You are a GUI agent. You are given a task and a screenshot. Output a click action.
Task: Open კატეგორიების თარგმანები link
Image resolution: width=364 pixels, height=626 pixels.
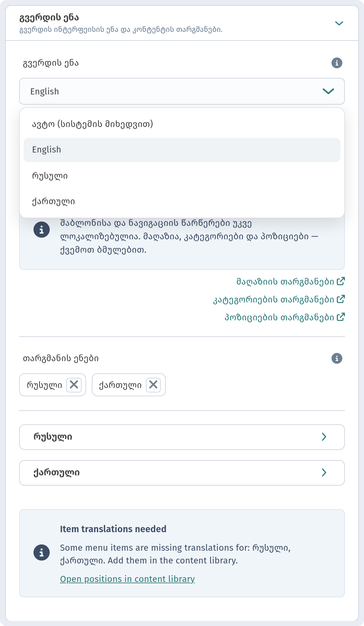pyautogui.click(x=279, y=299)
